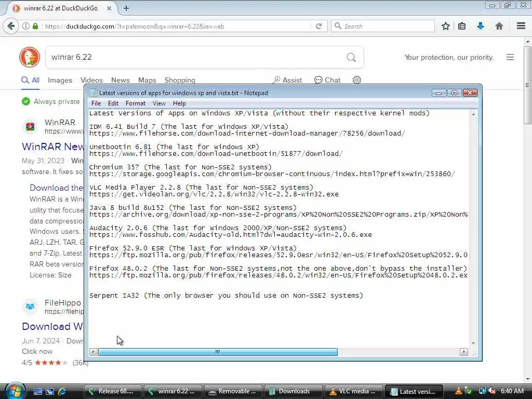Click the Download the sub-link under WinRAR
The image size is (532, 399).
click(56, 188)
